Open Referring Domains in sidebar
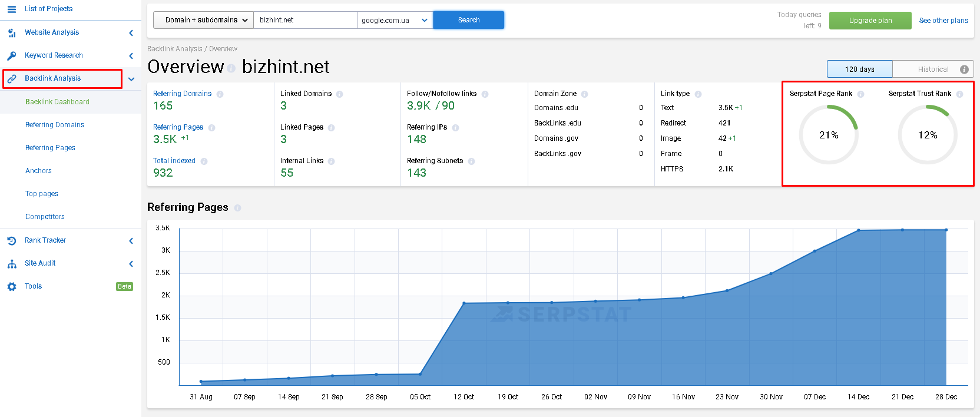This screenshot has height=417, width=980. pyautogui.click(x=55, y=125)
